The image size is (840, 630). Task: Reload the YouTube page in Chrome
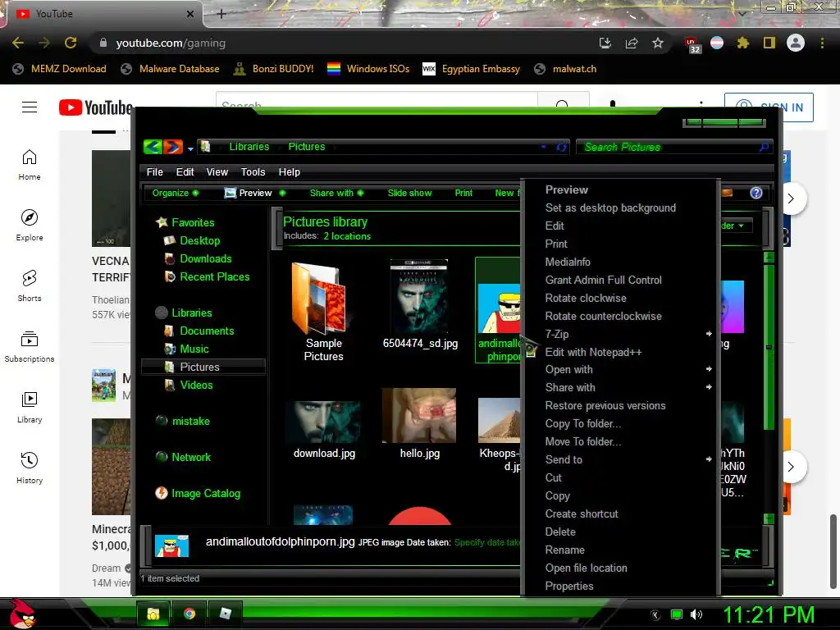point(71,43)
